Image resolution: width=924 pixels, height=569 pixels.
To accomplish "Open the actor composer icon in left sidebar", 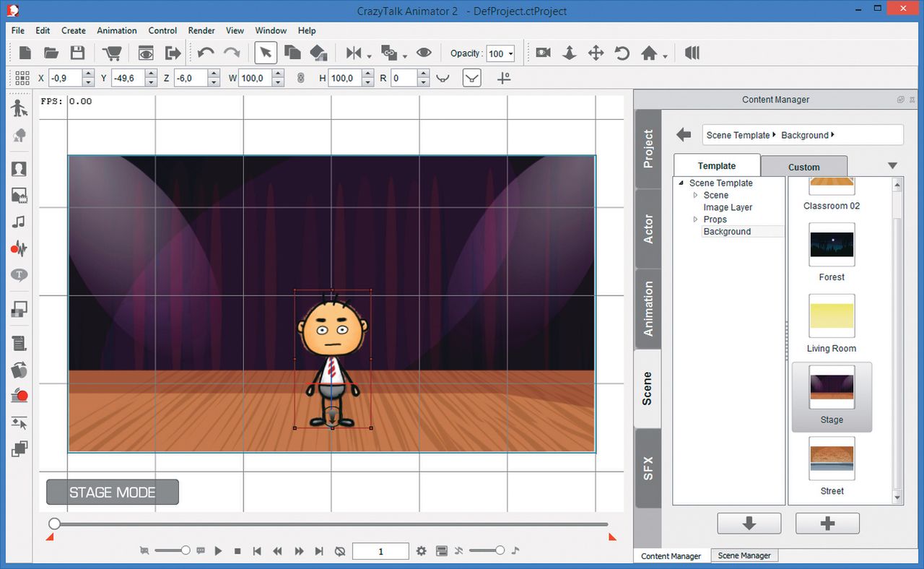I will pos(19,109).
